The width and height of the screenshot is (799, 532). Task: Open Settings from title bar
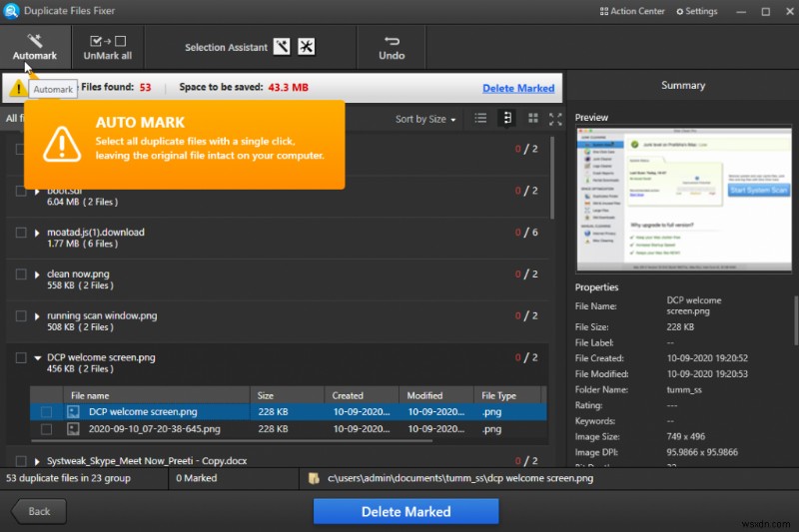[x=696, y=11]
